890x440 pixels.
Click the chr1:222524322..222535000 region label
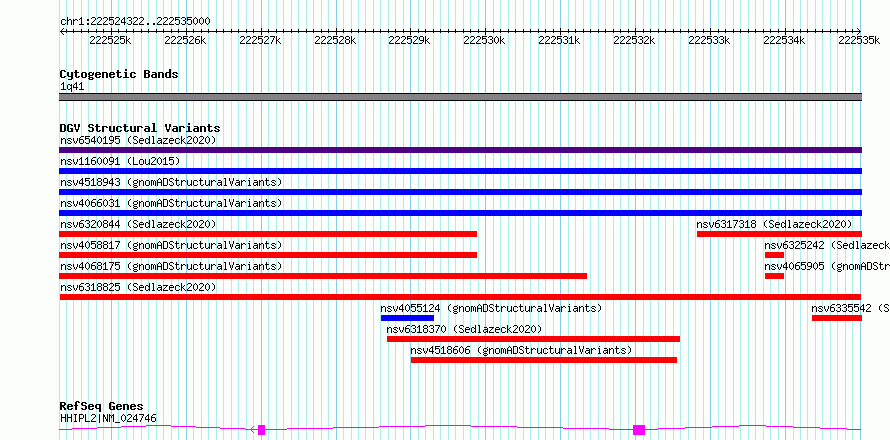135,22
